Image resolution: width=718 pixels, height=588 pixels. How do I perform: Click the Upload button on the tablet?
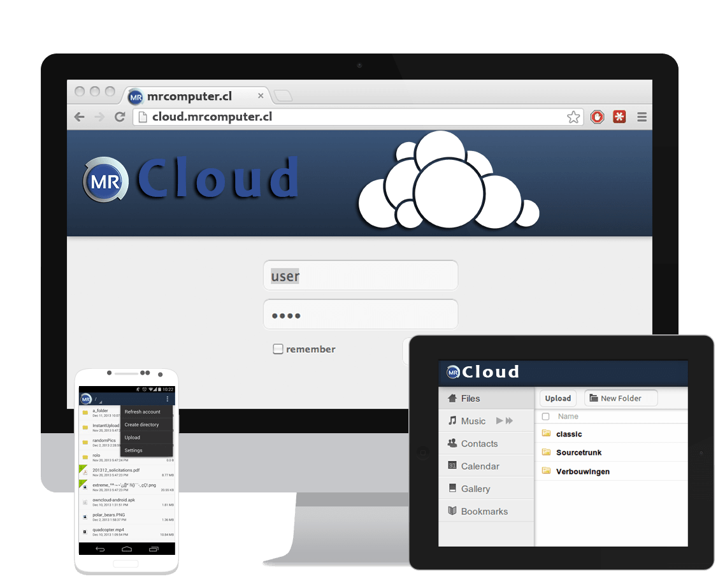(557, 398)
